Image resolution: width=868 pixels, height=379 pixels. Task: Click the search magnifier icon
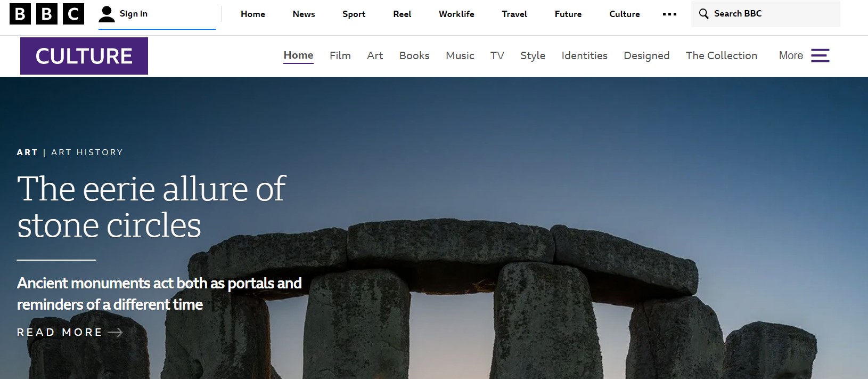[703, 14]
